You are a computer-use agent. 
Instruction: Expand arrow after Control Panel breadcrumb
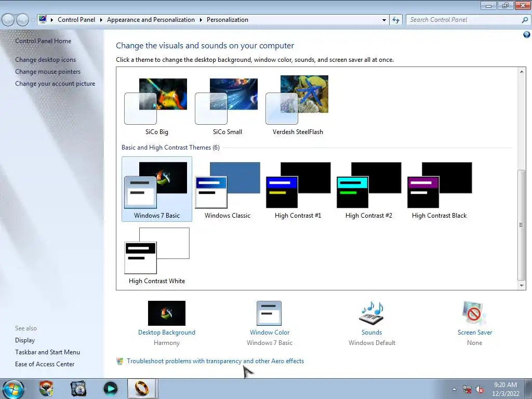(x=101, y=20)
